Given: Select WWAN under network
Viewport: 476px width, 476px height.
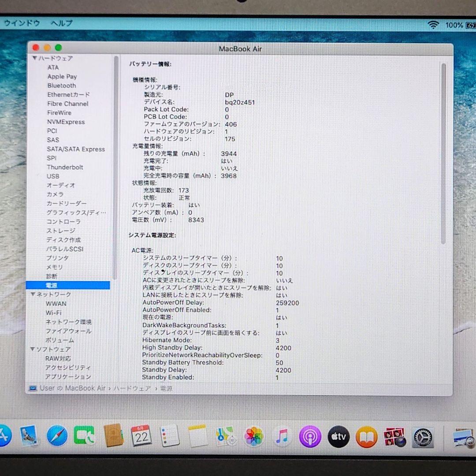Looking at the screenshot, I should coord(56,304).
